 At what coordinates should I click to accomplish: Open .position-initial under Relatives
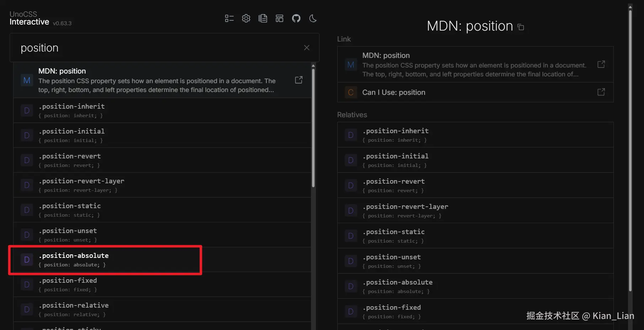pos(475,160)
